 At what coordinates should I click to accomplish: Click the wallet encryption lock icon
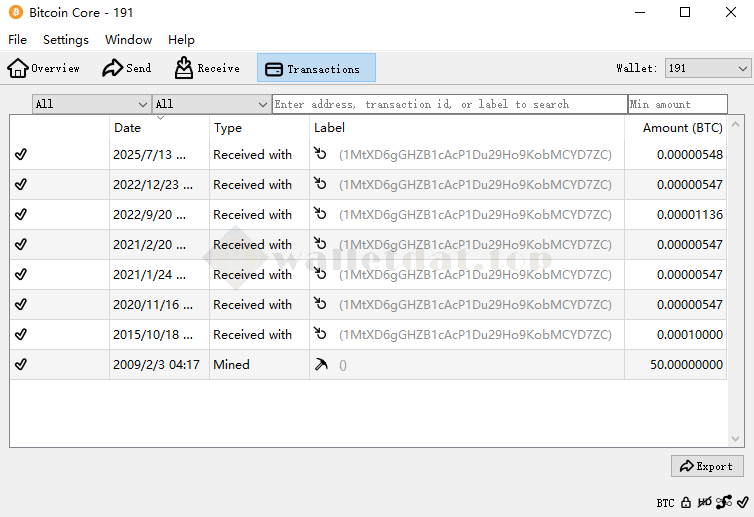[686, 502]
